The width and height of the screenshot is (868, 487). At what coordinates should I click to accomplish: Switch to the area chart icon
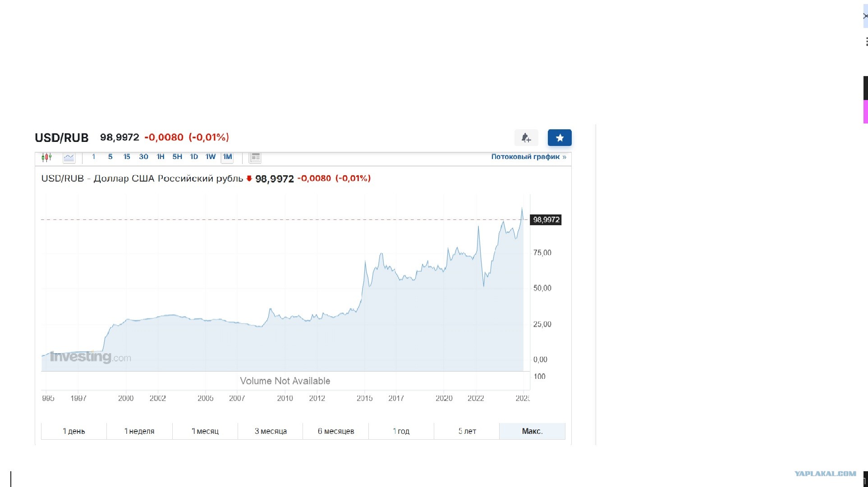(x=69, y=157)
